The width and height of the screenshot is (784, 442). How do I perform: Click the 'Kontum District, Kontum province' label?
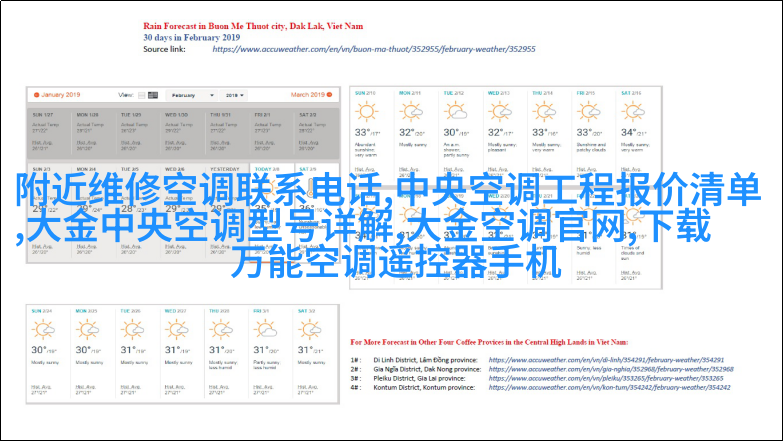point(424,388)
